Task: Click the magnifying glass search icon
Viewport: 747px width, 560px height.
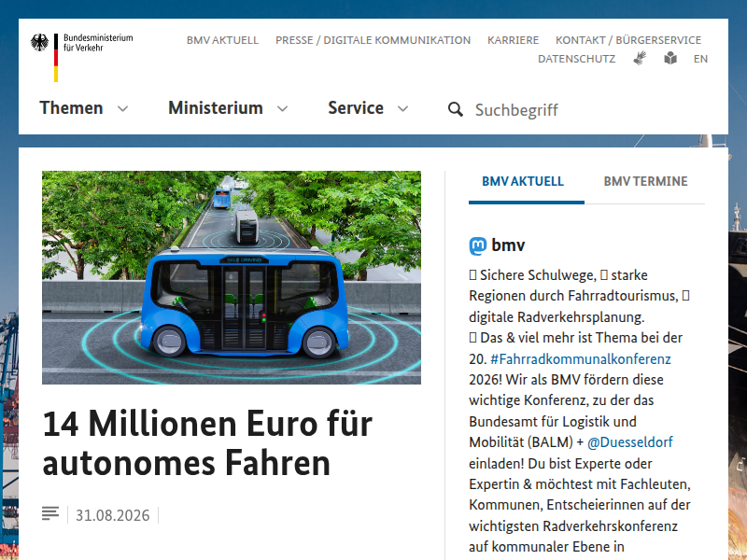Action: 455,109
